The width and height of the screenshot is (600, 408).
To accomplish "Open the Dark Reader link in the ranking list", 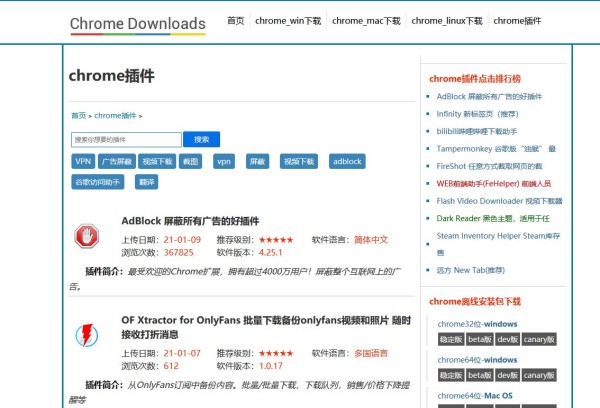I will (494, 218).
